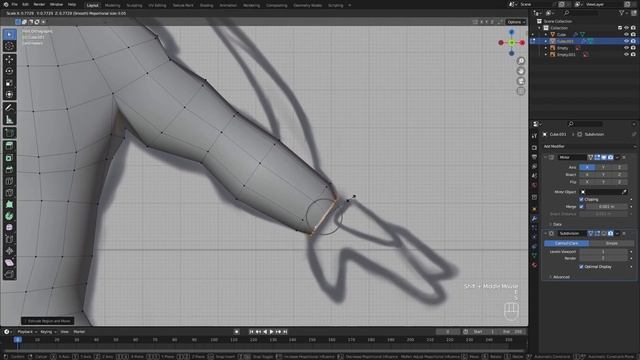Select the Inset Faces tool

9,158
